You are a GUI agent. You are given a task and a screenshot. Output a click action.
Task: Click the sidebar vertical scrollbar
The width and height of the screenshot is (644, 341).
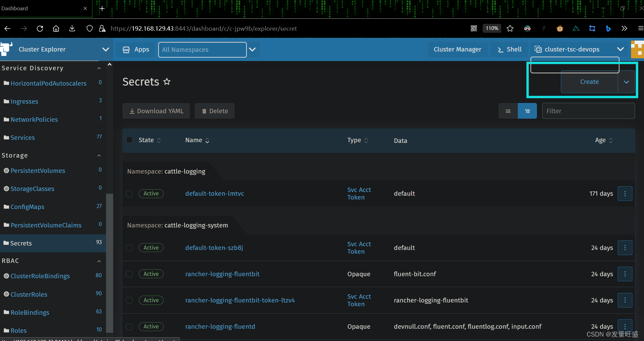[109, 263]
